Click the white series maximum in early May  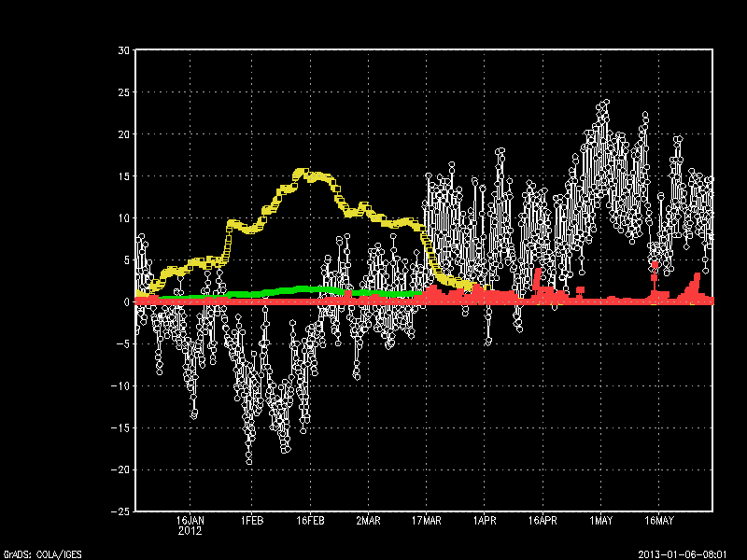click(606, 102)
